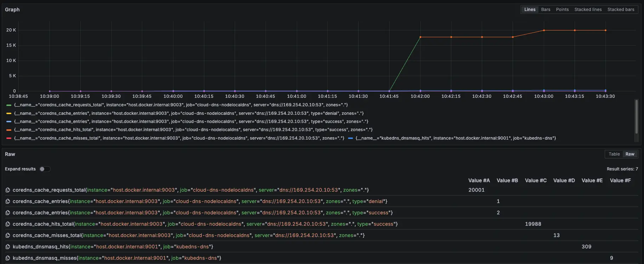The height and width of the screenshot is (264, 644).
Task: Copy the coredns_cache_requests_total result row
Action: tap(7, 190)
